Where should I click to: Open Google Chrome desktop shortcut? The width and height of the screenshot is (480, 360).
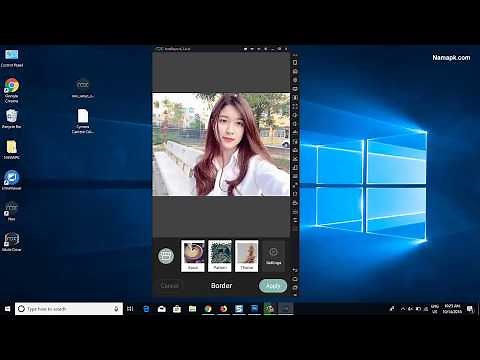[x=12, y=90]
